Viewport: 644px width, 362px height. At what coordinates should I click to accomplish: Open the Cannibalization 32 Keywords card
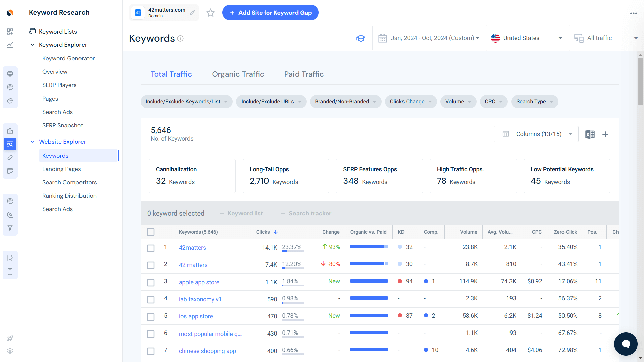click(192, 176)
